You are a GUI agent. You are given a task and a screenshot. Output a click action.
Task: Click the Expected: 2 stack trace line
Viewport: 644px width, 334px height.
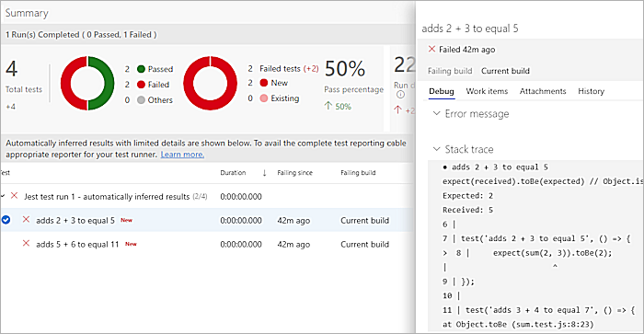point(467,196)
